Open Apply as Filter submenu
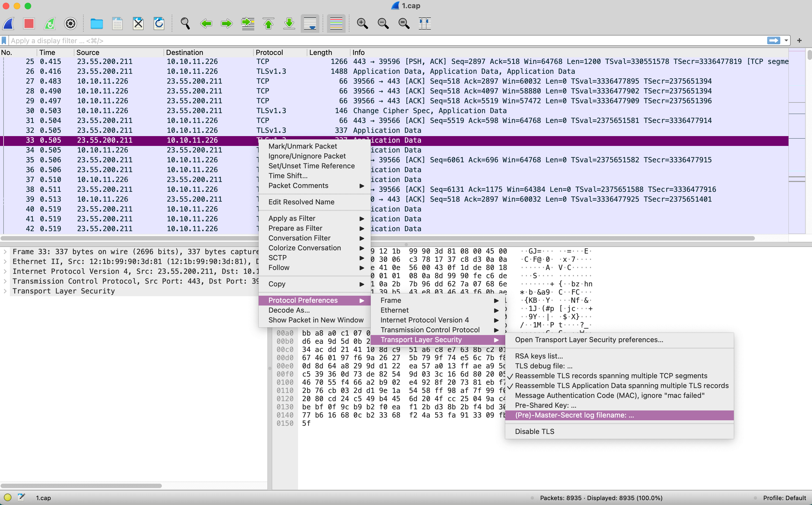The width and height of the screenshot is (812, 505). (x=314, y=218)
